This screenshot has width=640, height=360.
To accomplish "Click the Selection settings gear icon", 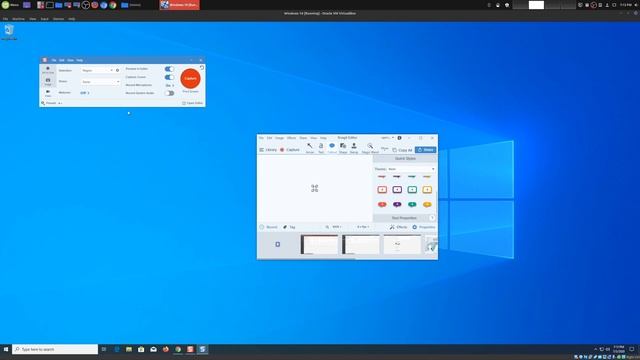I will point(118,71).
